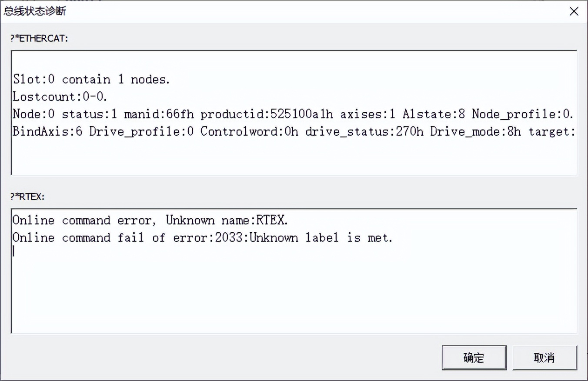Click 'Unknown name:RTEX.' in the error line
This screenshot has width=588, height=381.
[227, 221]
